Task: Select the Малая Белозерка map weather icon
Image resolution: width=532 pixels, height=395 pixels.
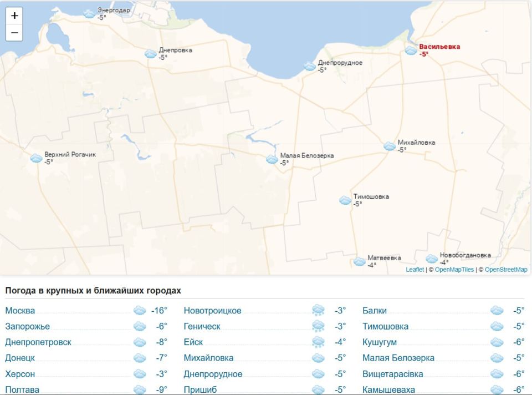Action: pos(272,159)
